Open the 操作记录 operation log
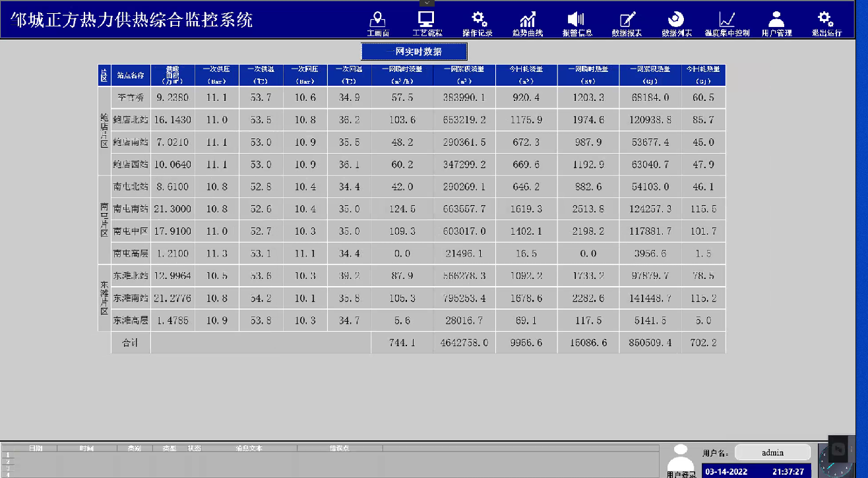The image size is (868, 478). (x=478, y=24)
